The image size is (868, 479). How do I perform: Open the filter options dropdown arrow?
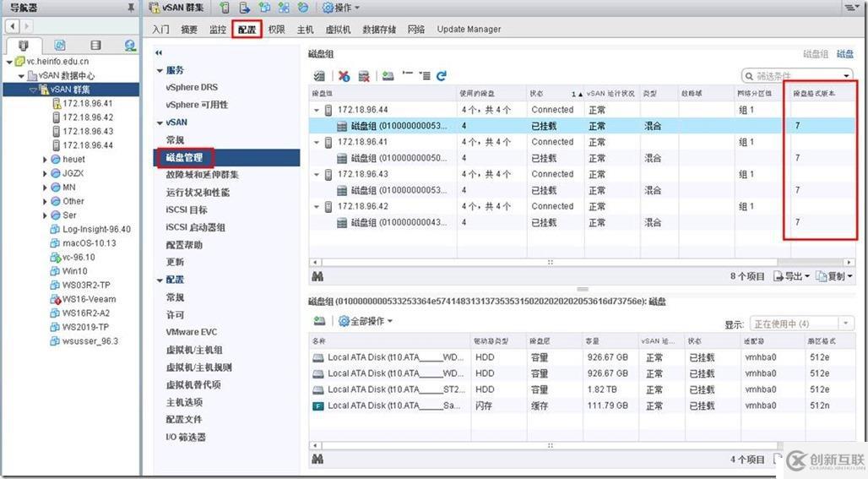847,76
